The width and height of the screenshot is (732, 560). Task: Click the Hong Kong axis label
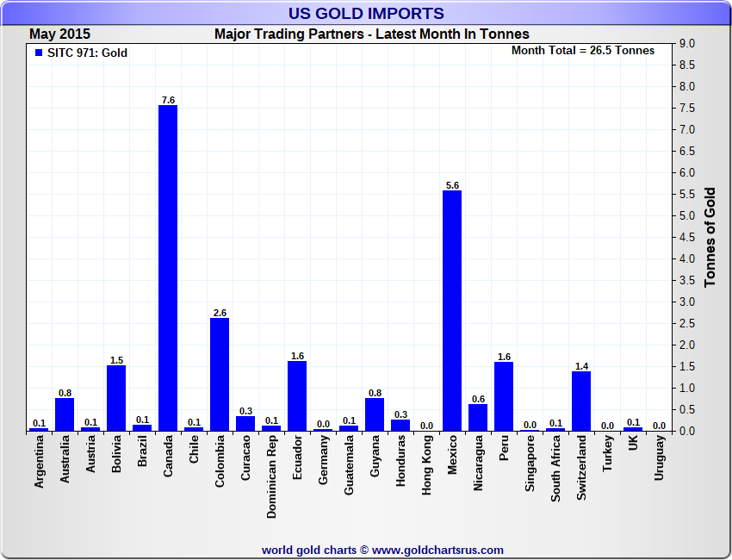pos(426,465)
